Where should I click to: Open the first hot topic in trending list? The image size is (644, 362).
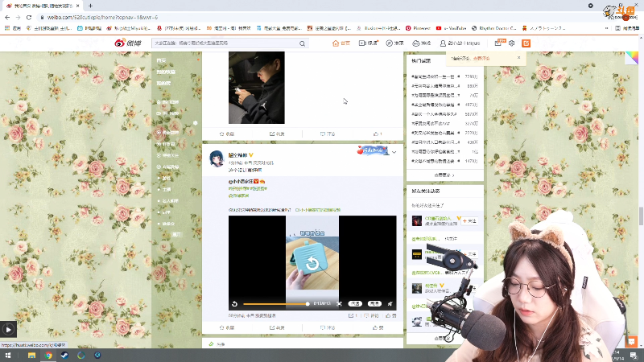click(x=435, y=76)
